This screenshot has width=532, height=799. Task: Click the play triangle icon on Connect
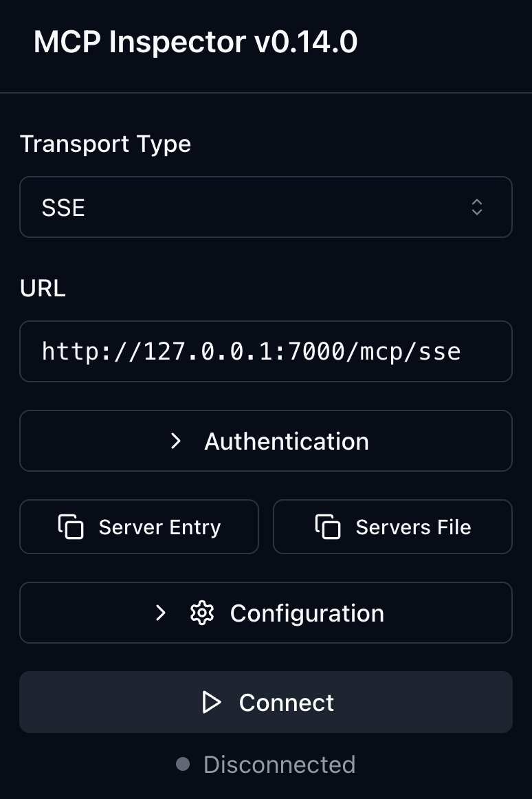click(x=212, y=702)
